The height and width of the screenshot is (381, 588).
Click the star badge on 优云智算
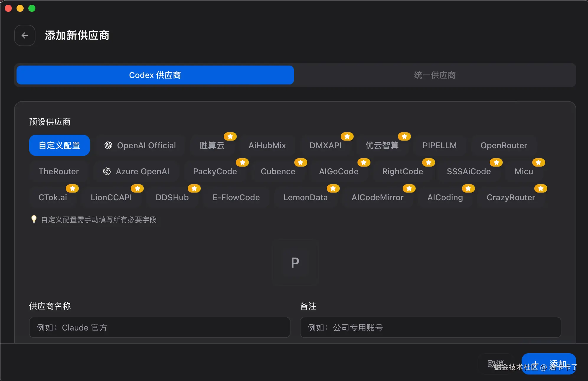click(x=404, y=136)
